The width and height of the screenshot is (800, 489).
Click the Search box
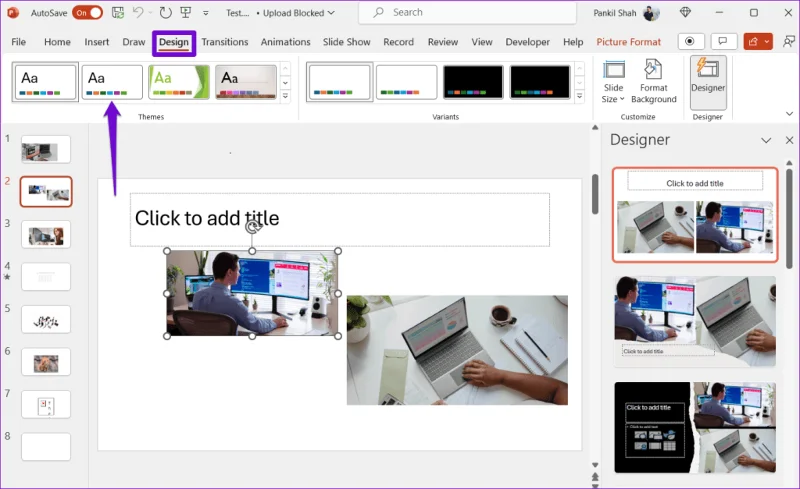pyautogui.click(x=467, y=12)
